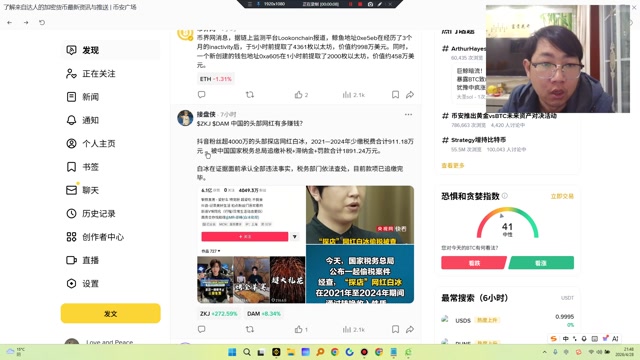Like the ETH post with 2 likes
Screen dimensions: 640x360
301,95
